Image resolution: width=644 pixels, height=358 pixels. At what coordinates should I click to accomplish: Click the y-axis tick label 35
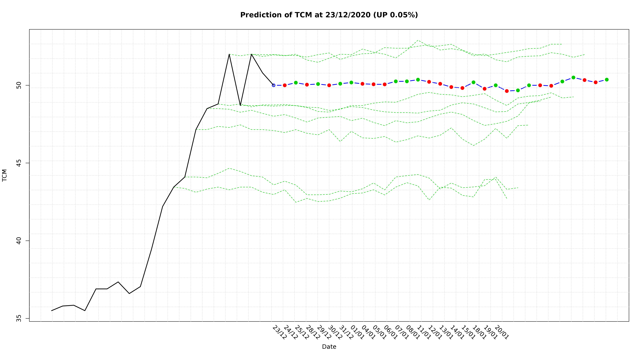point(18,318)
